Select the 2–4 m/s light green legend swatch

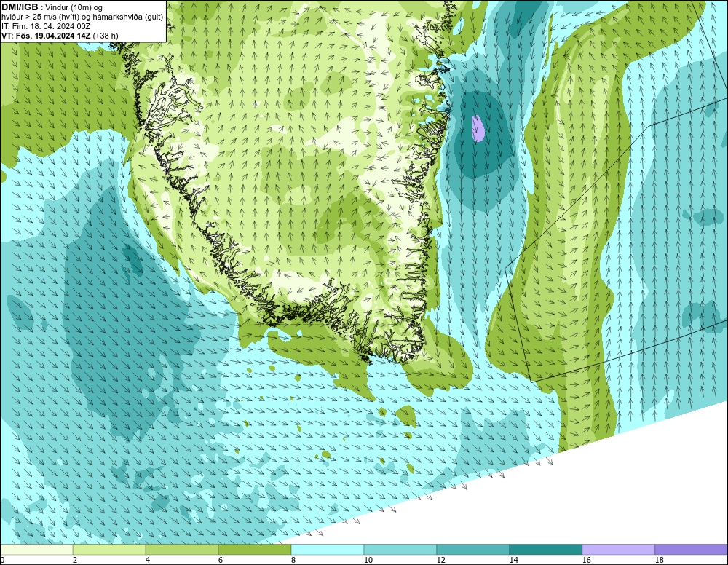[x=109, y=550]
